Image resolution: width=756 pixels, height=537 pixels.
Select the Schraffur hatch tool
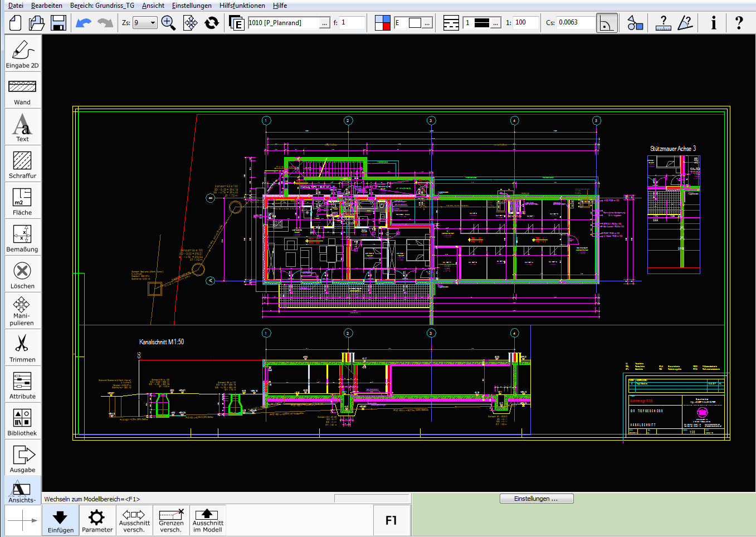pos(22,163)
